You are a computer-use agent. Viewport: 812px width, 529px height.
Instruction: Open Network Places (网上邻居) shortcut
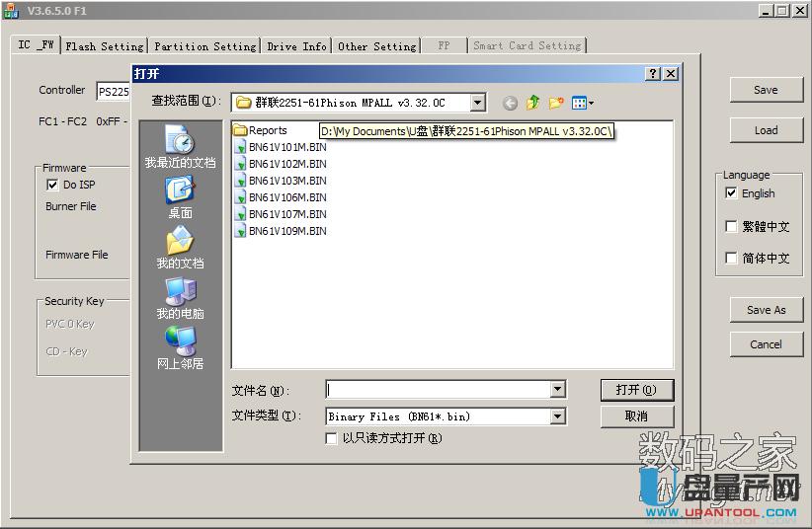pos(180,348)
